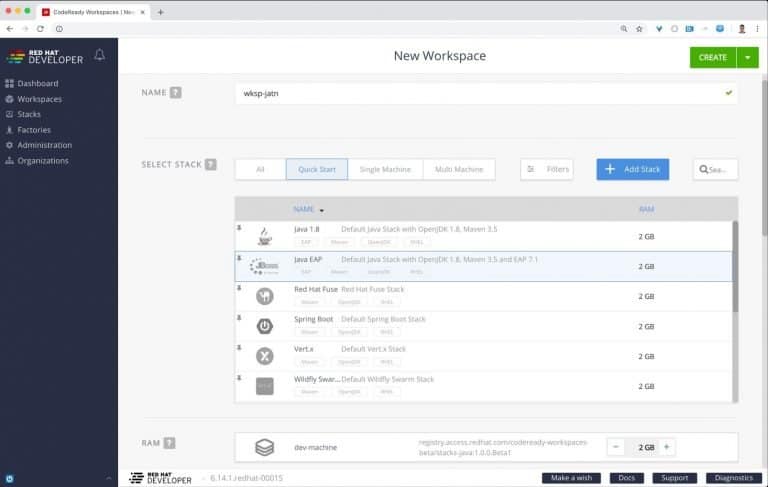
Task: Click the browser back arrow
Action: [10, 29]
